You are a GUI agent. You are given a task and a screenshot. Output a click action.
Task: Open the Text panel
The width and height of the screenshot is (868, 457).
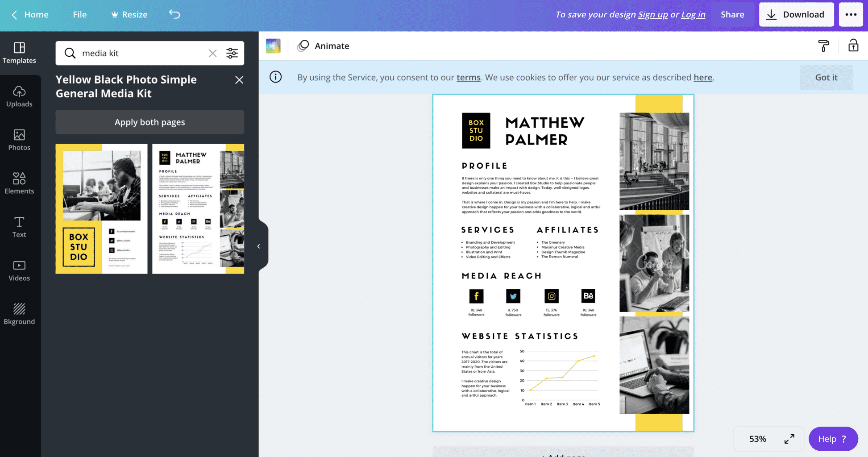coord(20,227)
